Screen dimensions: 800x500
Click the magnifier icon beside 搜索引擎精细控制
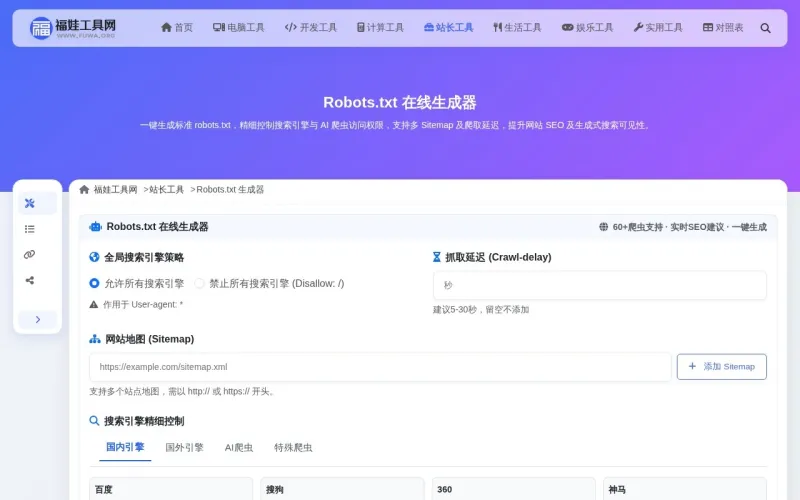[x=94, y=421]
